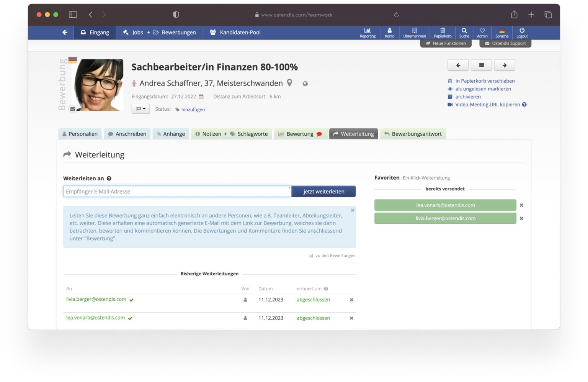Remove favorite livia.berger@ostendis.com
Viewport: 588px width, 382px height.
(521, 218)
